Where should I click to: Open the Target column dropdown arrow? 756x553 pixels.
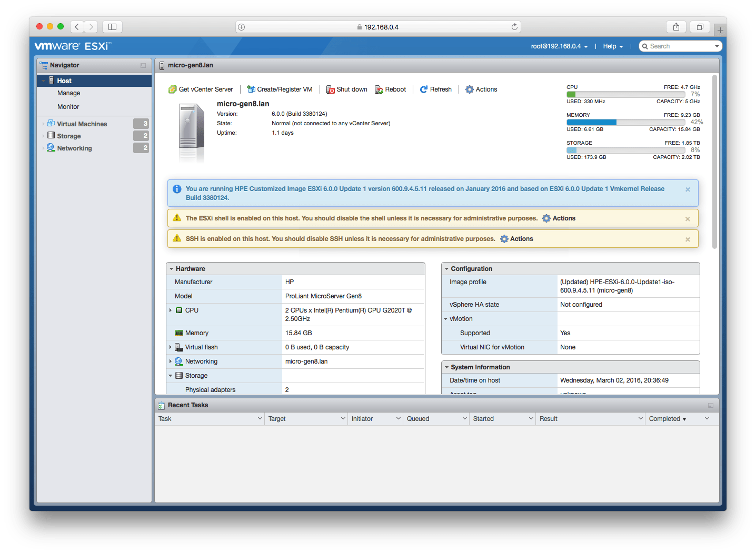343,419
